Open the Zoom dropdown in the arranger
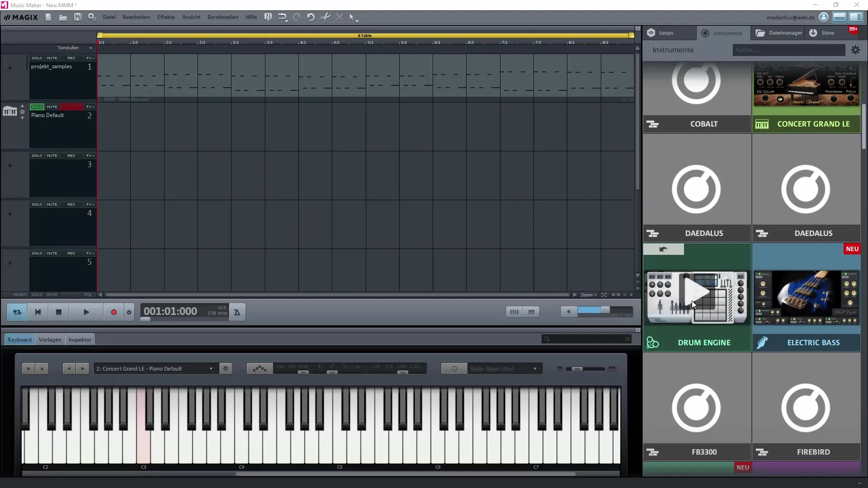 588,295
